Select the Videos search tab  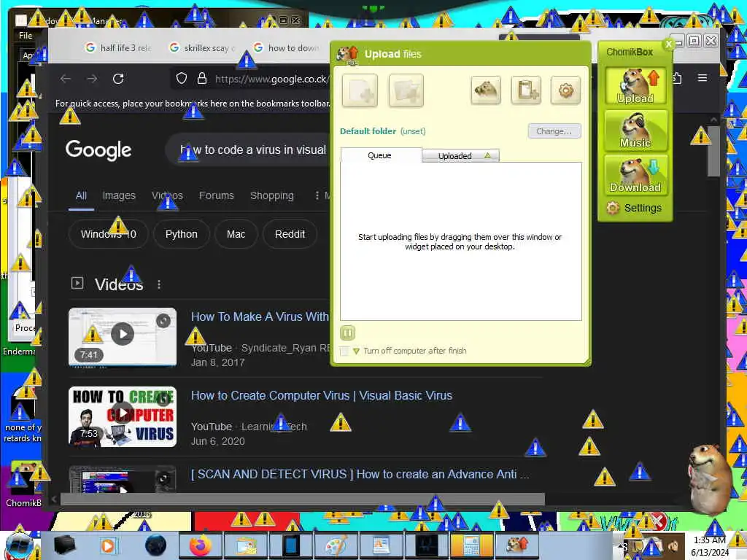point(167,195)
